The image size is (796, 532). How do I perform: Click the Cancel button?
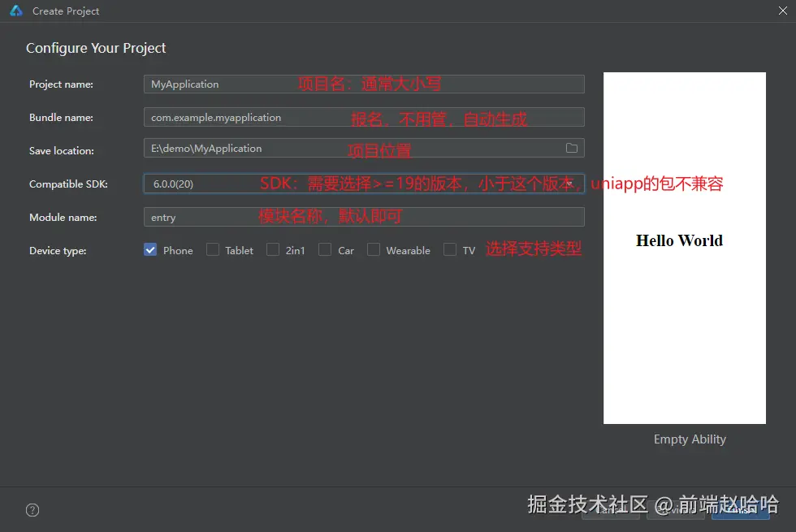[x=611, y=510]
